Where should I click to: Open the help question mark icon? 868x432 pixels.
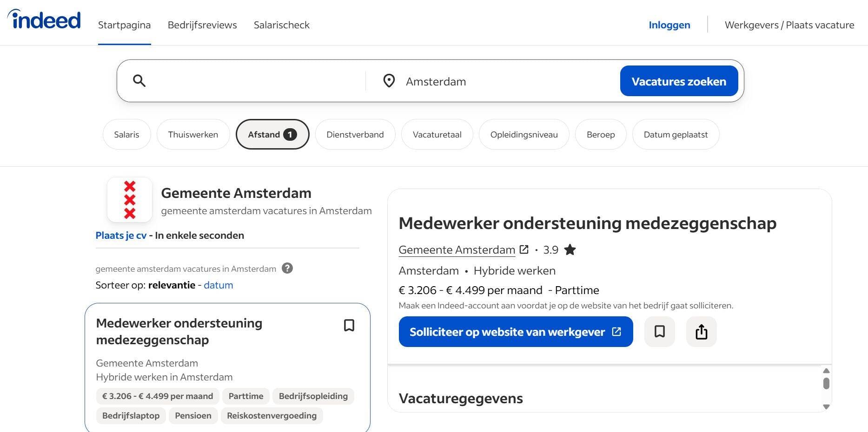[x=287, y=268]
